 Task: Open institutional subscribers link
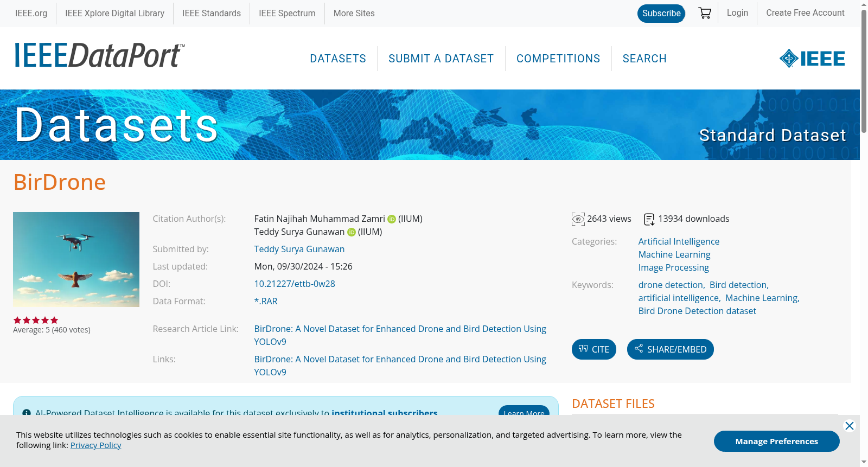[x=385, y=413]
